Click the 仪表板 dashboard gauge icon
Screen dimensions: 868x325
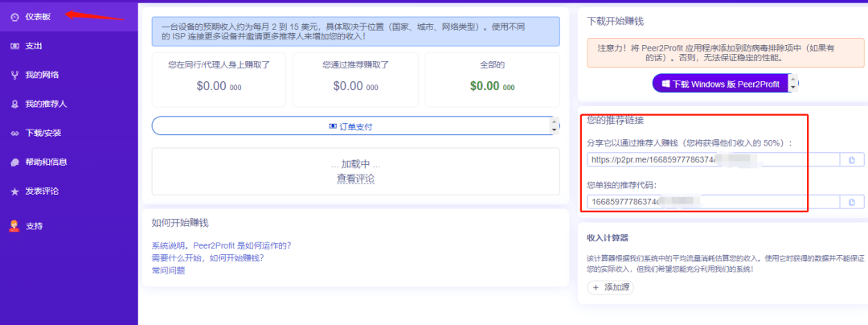click(14, 17)
